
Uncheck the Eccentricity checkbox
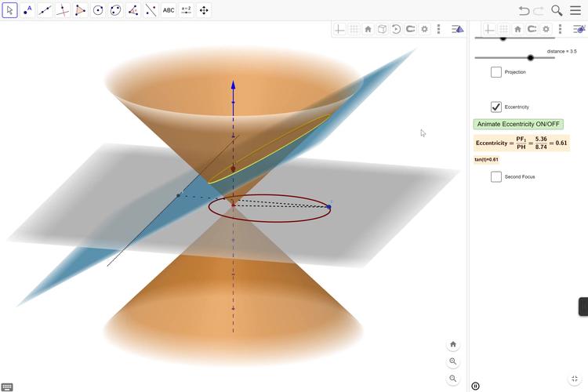(496, 107)
